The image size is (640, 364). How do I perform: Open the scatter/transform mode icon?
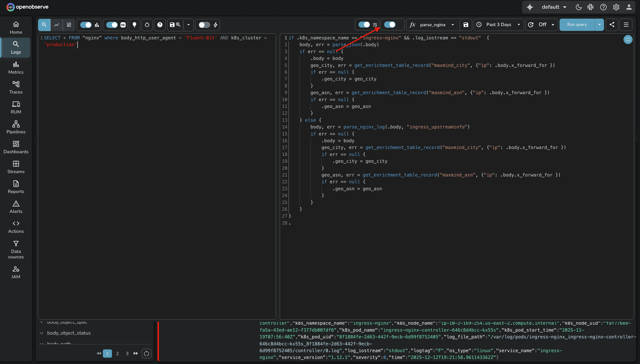coord(69,25)
